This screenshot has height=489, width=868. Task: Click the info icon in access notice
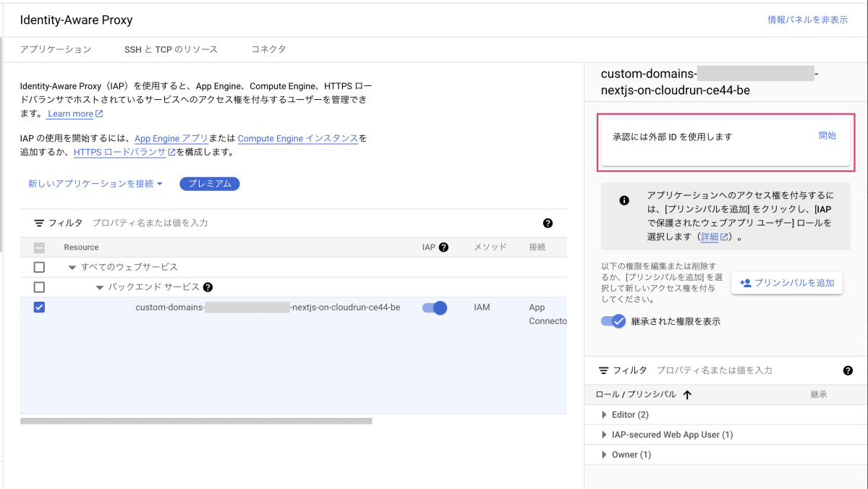(624, 201)
